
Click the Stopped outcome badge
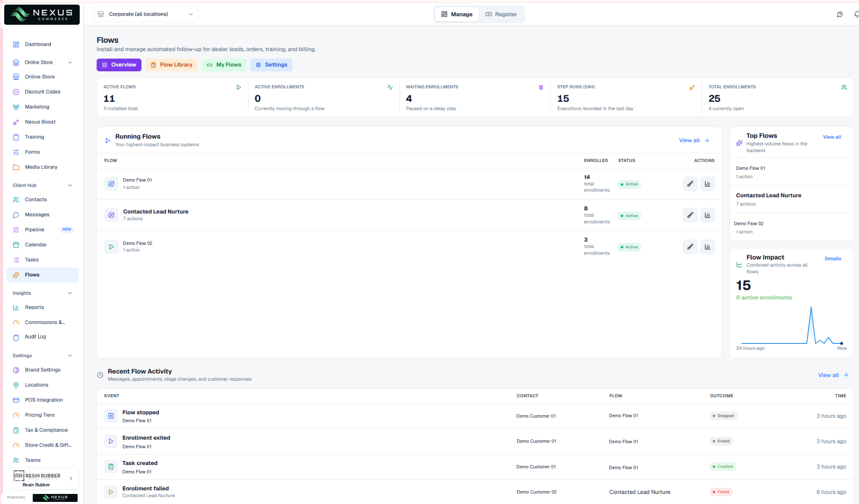[x=723, y=416]
